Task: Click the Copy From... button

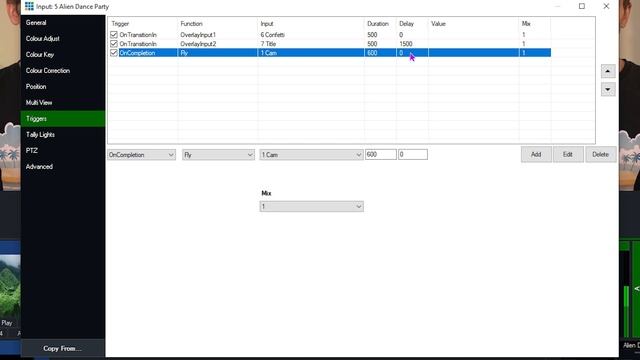Action: pyautogui.click(x=63, y=348)
